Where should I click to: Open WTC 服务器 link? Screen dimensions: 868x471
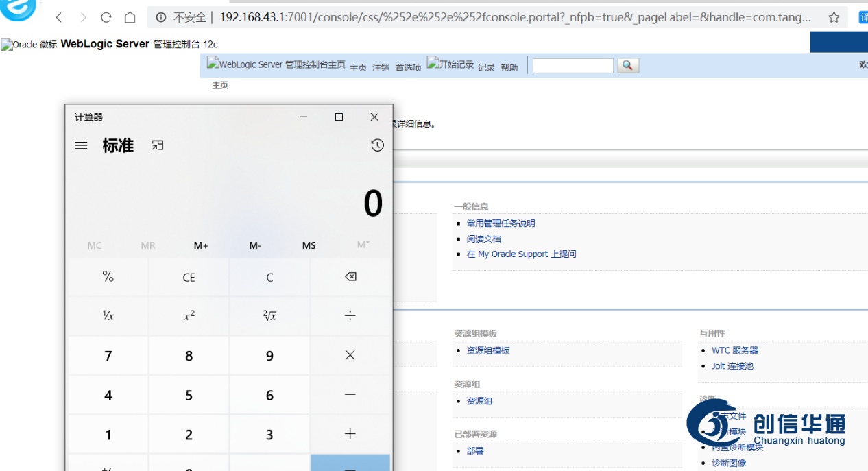pyautogui.click(x=735, y=350)
